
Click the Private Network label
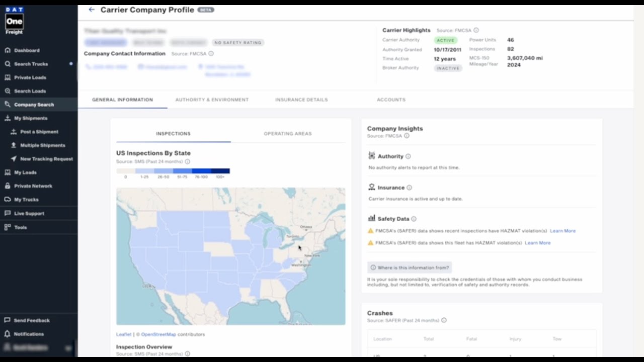click(x=33, y=186)
